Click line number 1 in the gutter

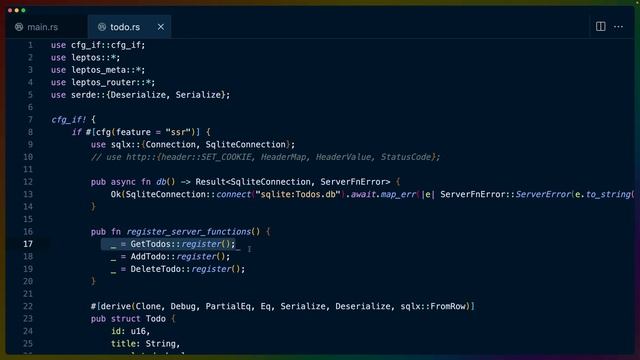[30, 45]
